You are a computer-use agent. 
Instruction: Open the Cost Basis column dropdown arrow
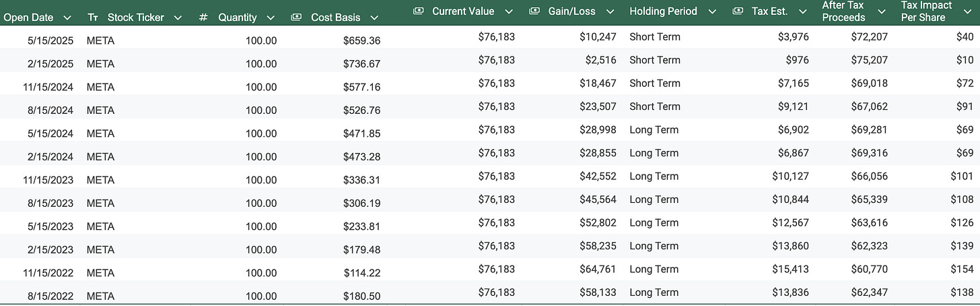pyautogui.click(x=374, y=18)
